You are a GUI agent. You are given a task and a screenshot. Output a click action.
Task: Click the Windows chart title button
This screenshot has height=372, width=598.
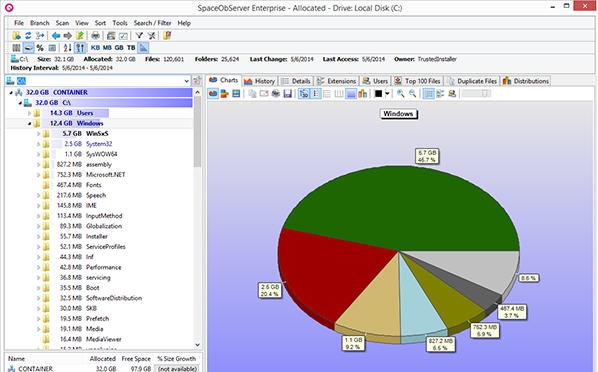399,114
